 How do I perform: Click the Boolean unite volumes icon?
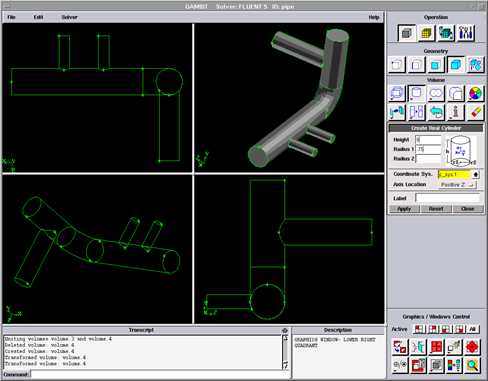tap(436, 94)
